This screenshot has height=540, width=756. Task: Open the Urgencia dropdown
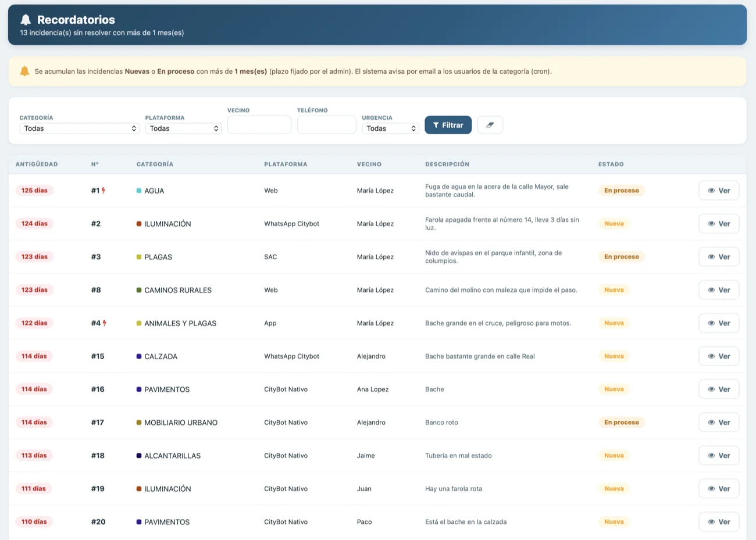pyautogui.click(x=391, y=128)
